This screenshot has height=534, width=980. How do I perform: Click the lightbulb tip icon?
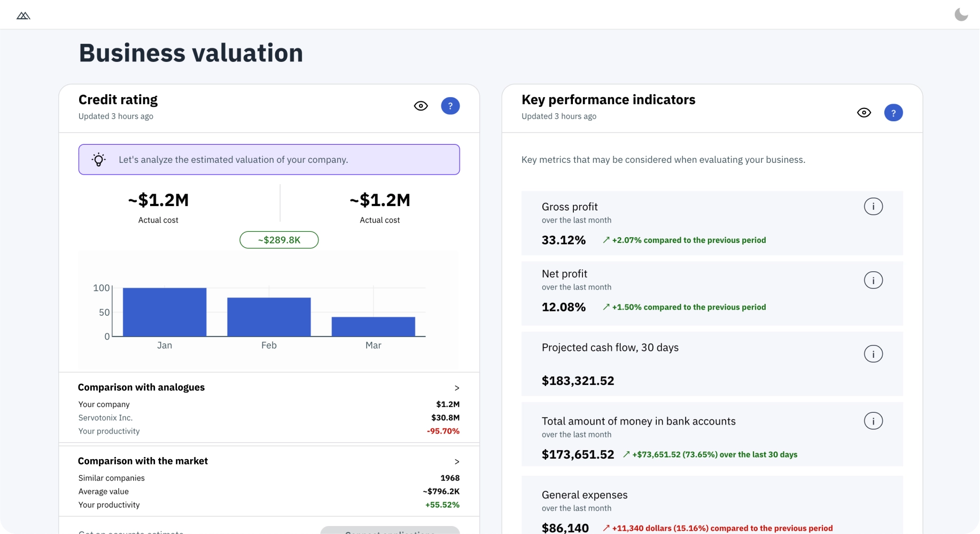(99, 160)
